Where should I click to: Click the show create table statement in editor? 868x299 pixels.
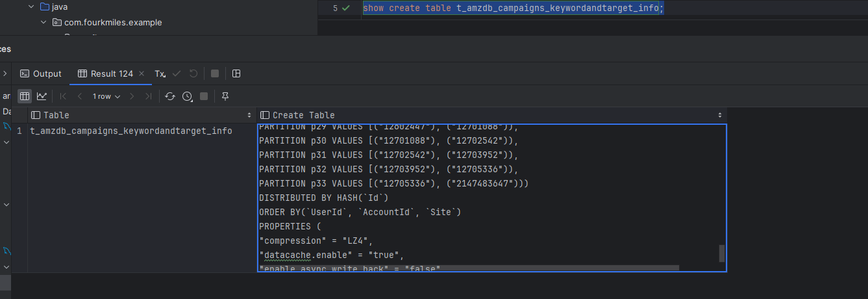pos(513,8)
